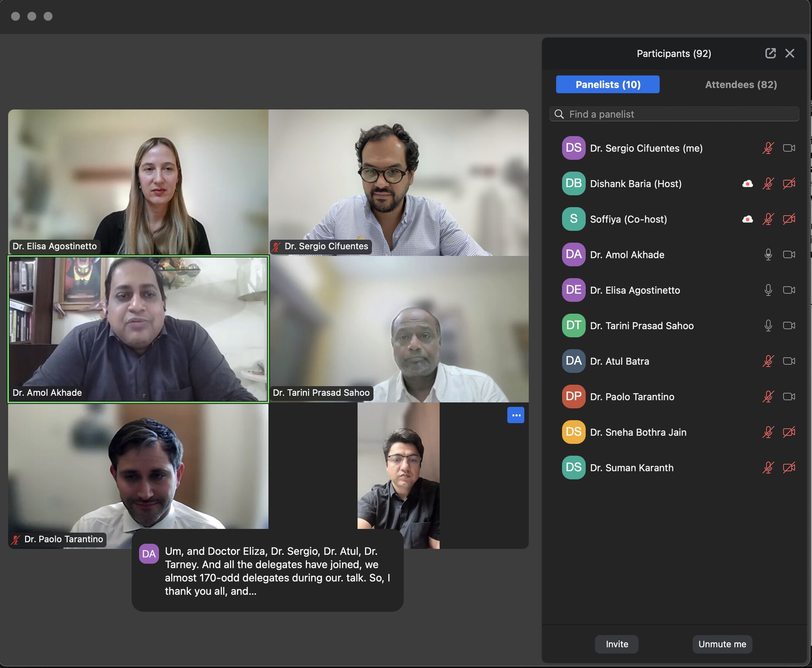This screenshot has width=812, height=668.
Task: Open the blue three-dot menu on video tile
Action: pos(516,415)
